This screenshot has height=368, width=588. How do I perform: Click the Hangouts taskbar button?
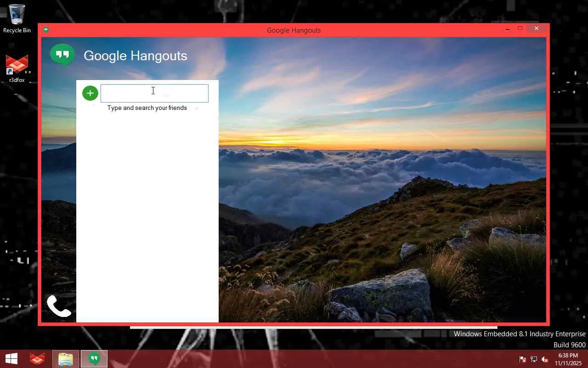tap(94, 359)
